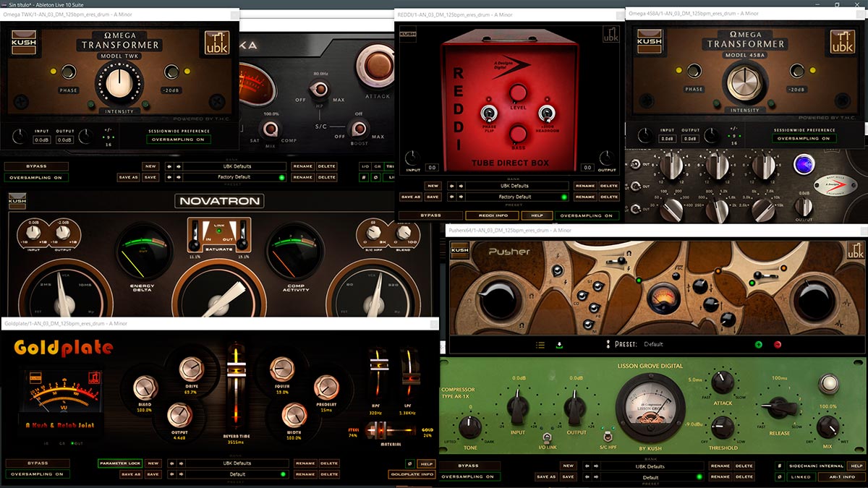Toggle Parameter Lock in Goldplate

coord(119,463)
